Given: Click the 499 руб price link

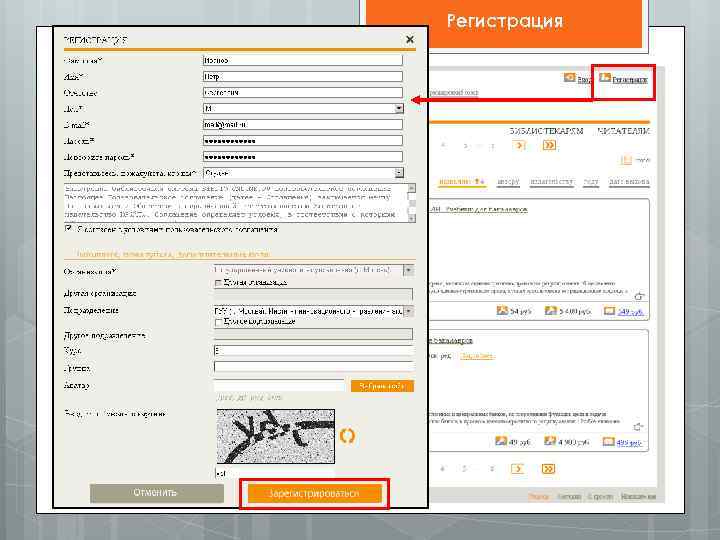Looking at the screenshot, I should point(629,443).
